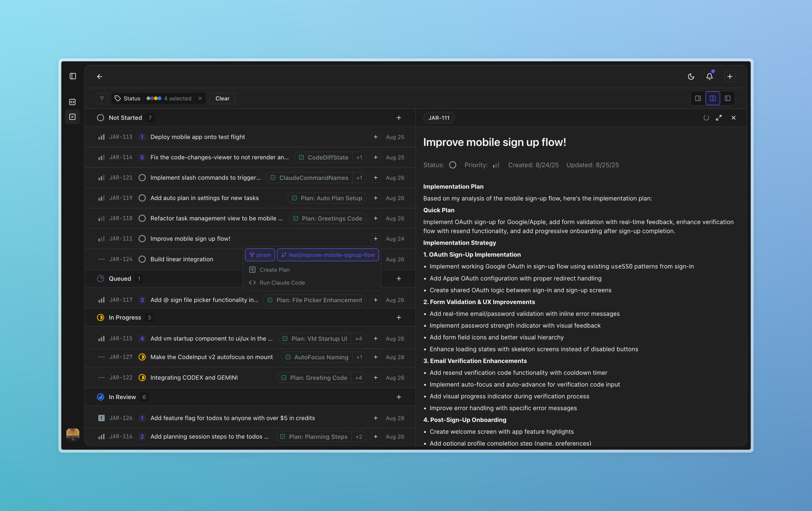Viewport: 812px width, 511px height.
Task: Click the Clear filters button
Action: [222, 99]
